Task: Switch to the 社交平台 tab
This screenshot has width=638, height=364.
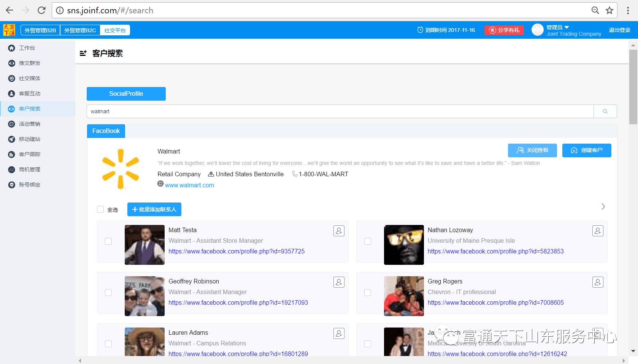Action: (115, 30)
